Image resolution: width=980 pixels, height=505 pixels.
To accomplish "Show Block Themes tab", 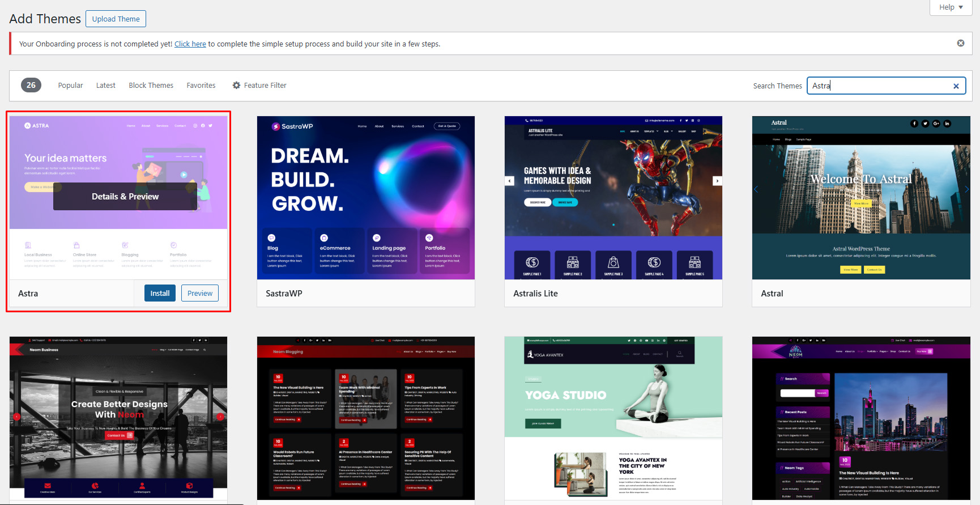I will point(151,86).
